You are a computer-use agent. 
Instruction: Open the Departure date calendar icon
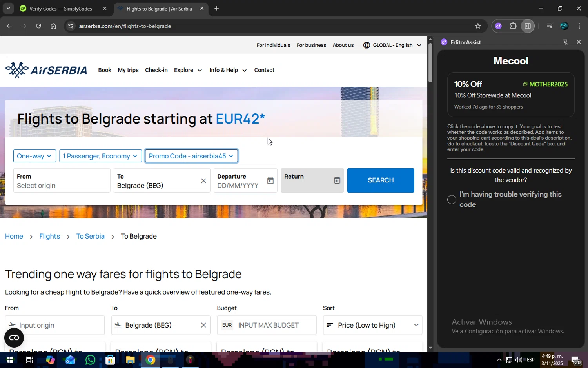click(x=270, y=180)
